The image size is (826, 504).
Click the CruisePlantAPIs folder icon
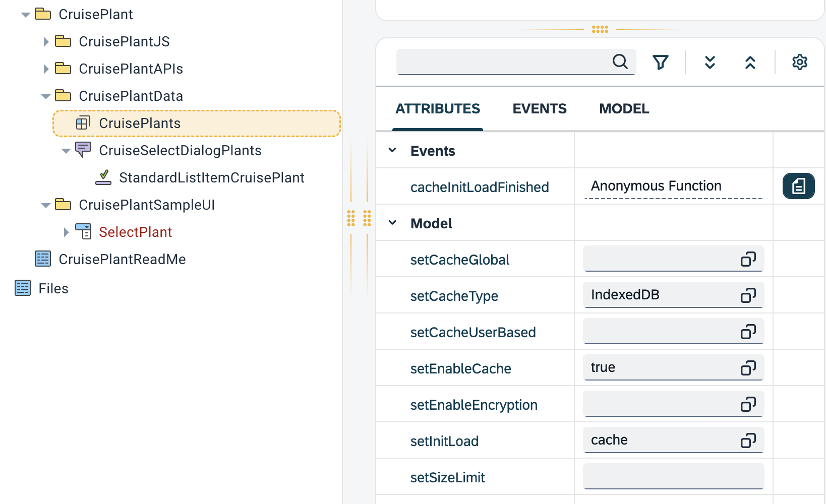pyautogui.click(x=63, y=68)
